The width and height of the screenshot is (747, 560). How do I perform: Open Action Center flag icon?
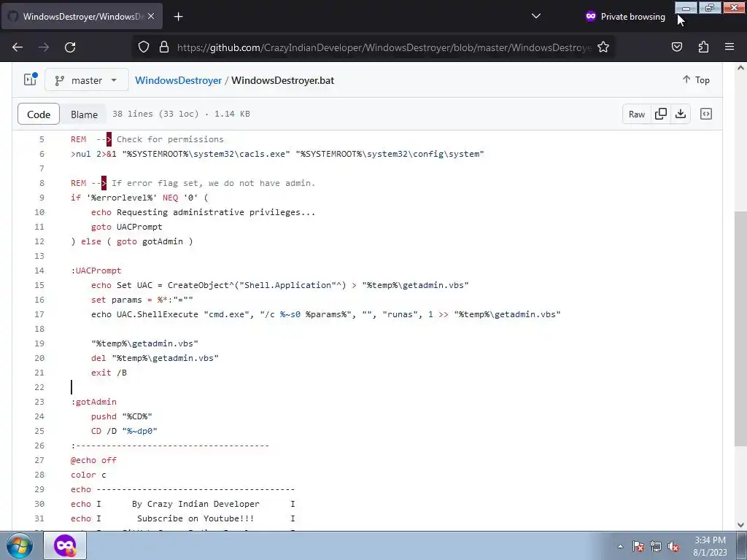pos(638,546)
